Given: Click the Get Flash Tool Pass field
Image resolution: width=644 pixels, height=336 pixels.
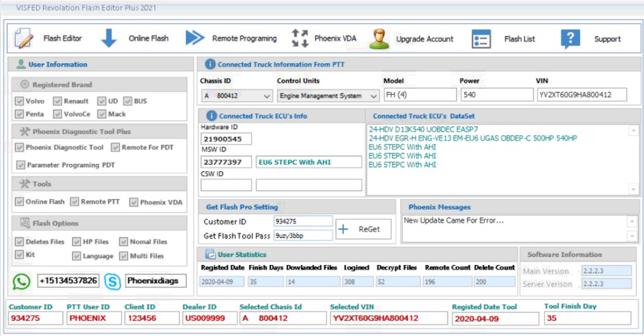Looking at the screenshot, I should pos(303,236).
